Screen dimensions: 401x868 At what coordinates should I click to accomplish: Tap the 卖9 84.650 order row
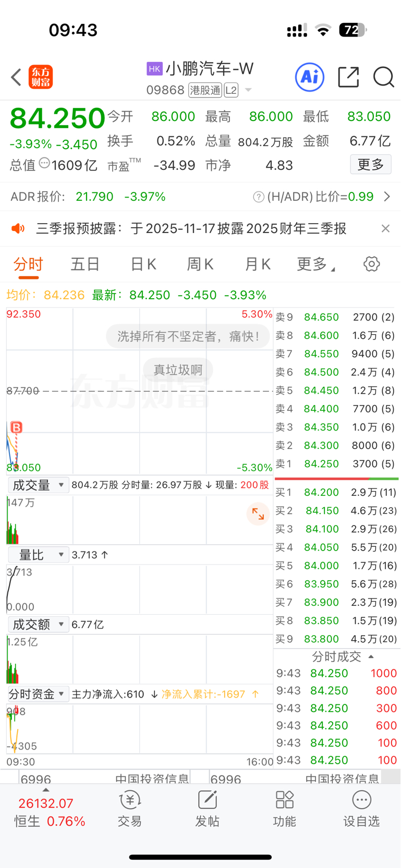coord(336,317)
